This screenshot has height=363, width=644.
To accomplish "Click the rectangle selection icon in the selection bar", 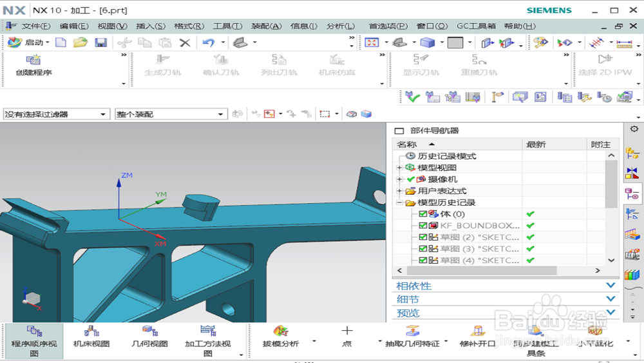I will tap(325, 114).
